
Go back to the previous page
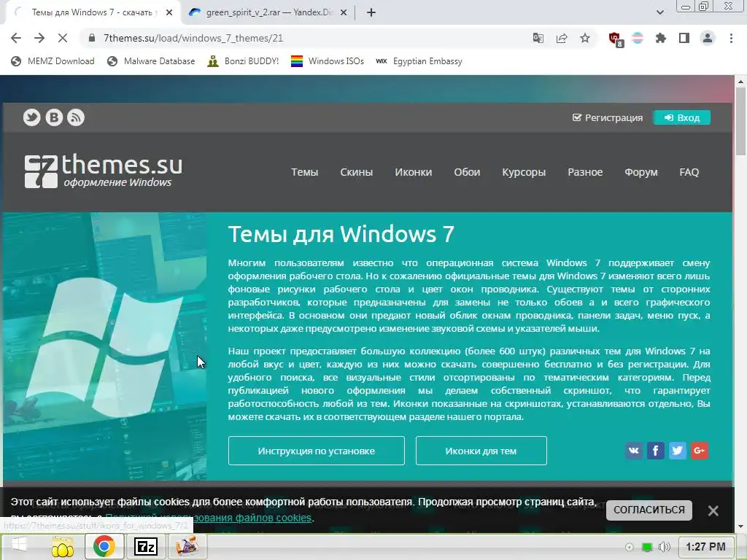[16, 38]
